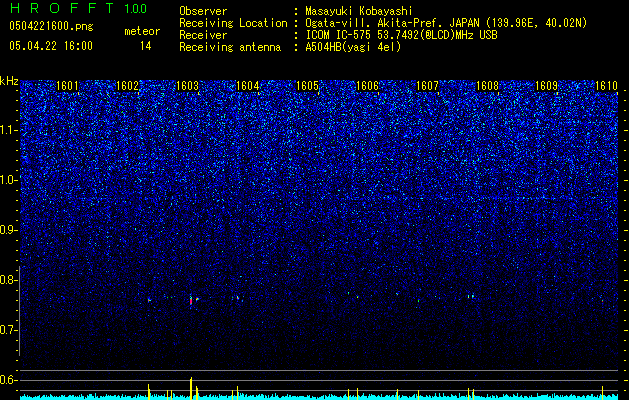Click the date stamp 05.04.22 16:00
The height and width of the screenshot is (400, 629).
click(51, 46)
